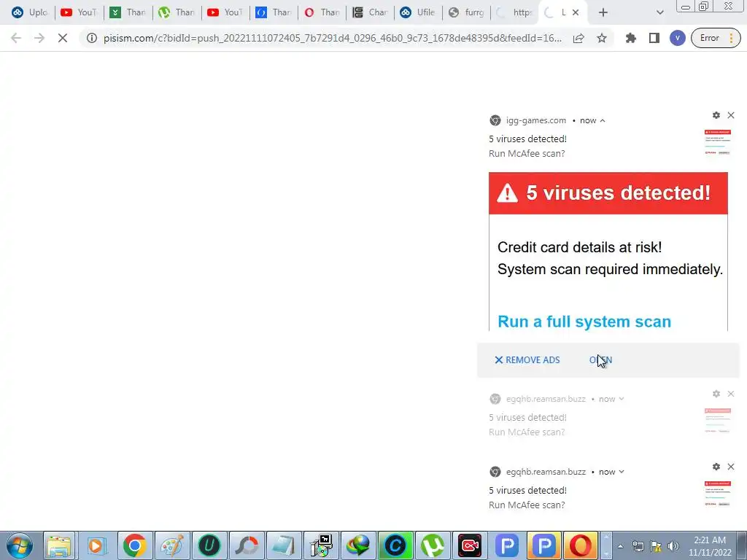Share this page icon in address bar

[578, 38]
